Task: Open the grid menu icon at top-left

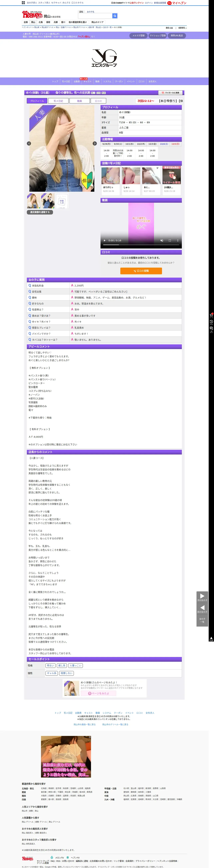Action: (x=23, y=3)
